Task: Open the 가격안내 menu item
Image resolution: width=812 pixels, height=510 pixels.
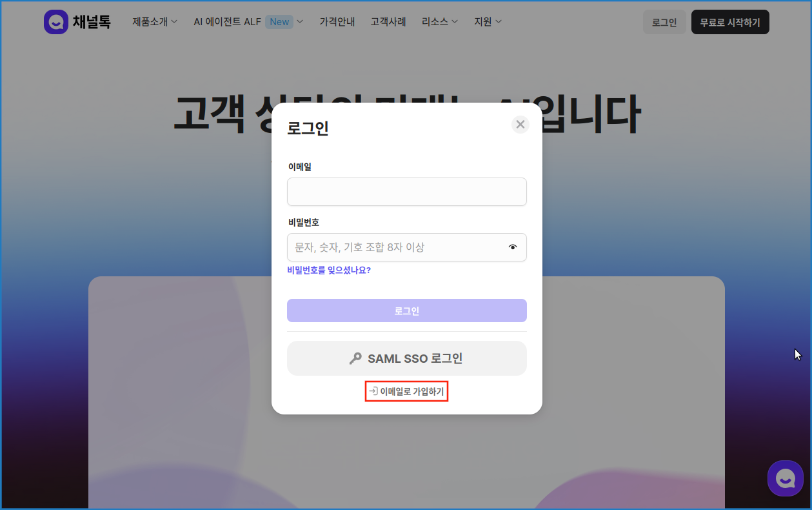Action: tap(337, 22)
